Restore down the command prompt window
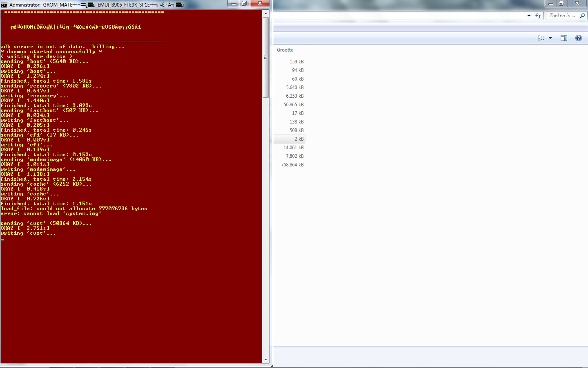 click(244, 4)
